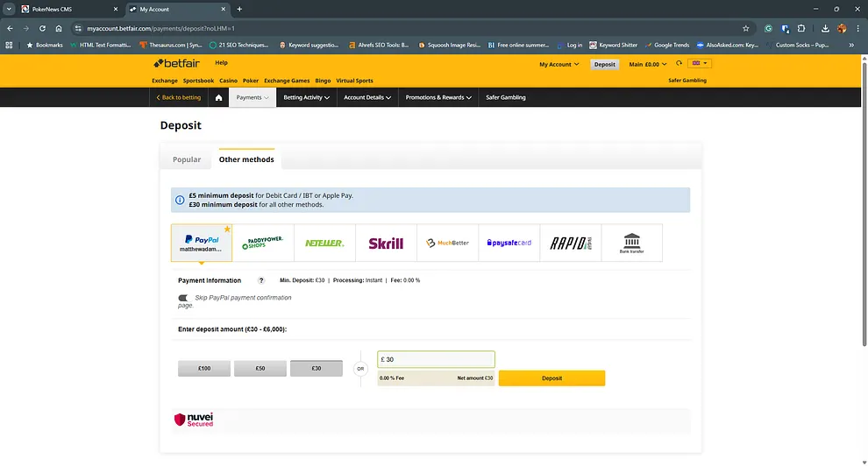Viewport: 868px width, 466px height.
Task: Click the page vertical scrollbar
Action: tap(864, 204)
